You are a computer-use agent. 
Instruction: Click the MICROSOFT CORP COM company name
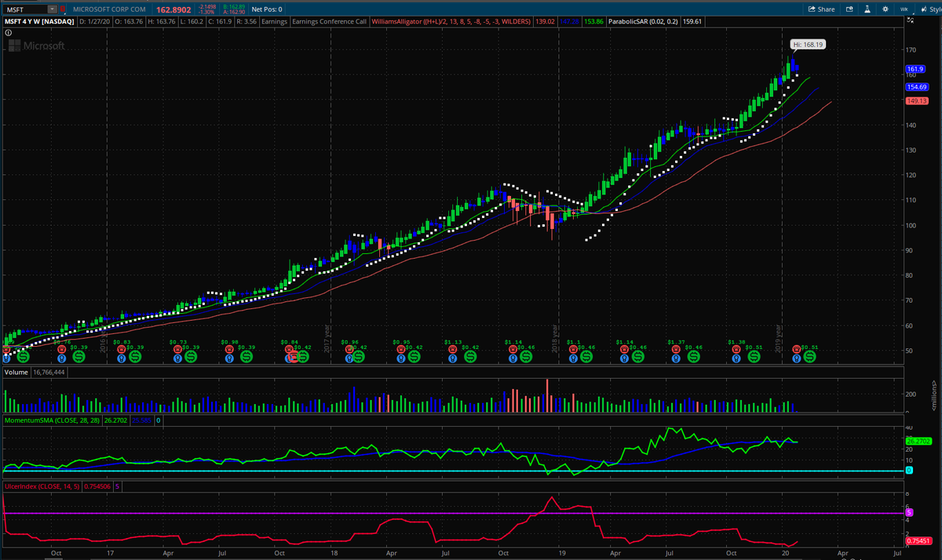point(111,9)
